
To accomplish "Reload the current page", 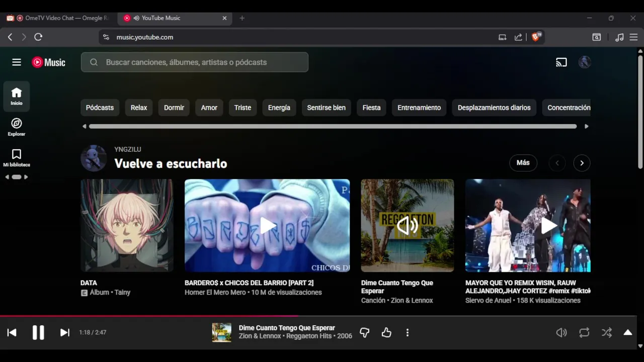I will (38, 37).
